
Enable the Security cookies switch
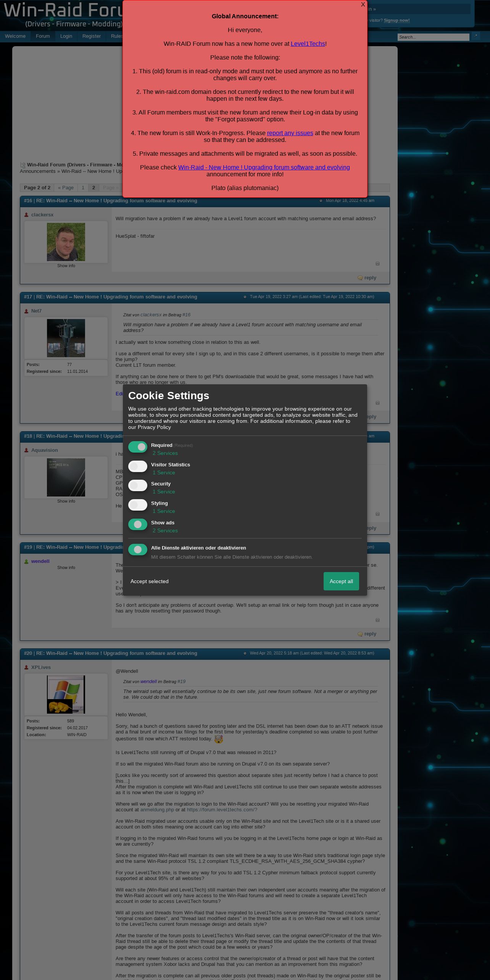pyautogui.click(x=138, y=485)
